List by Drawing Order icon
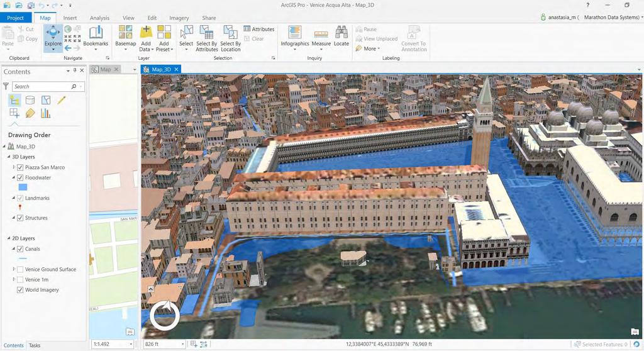Viewport: 644px width, 351px height. pyautogui.click(x=14, y=100)
